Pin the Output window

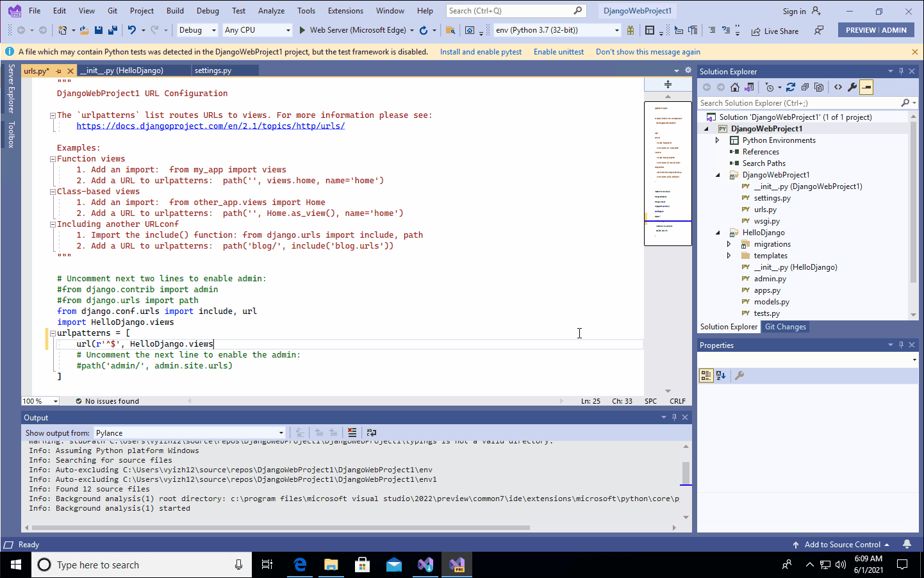coord(674,417)
